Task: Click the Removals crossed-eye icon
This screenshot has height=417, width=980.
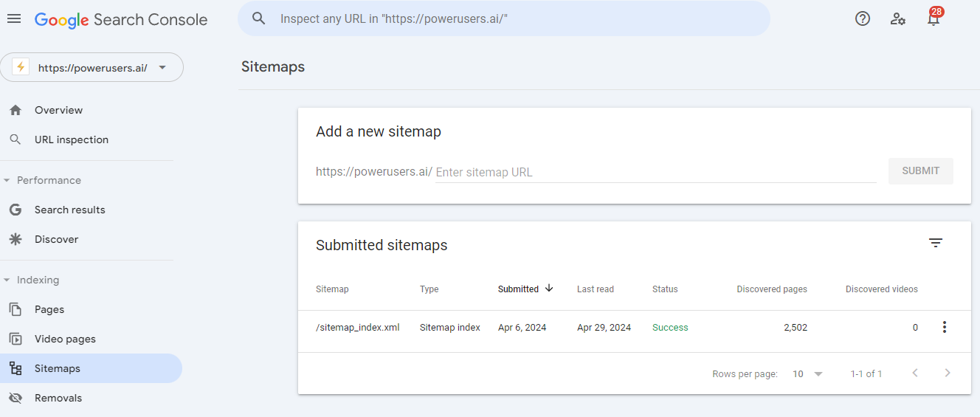Action: pos(15,398)
